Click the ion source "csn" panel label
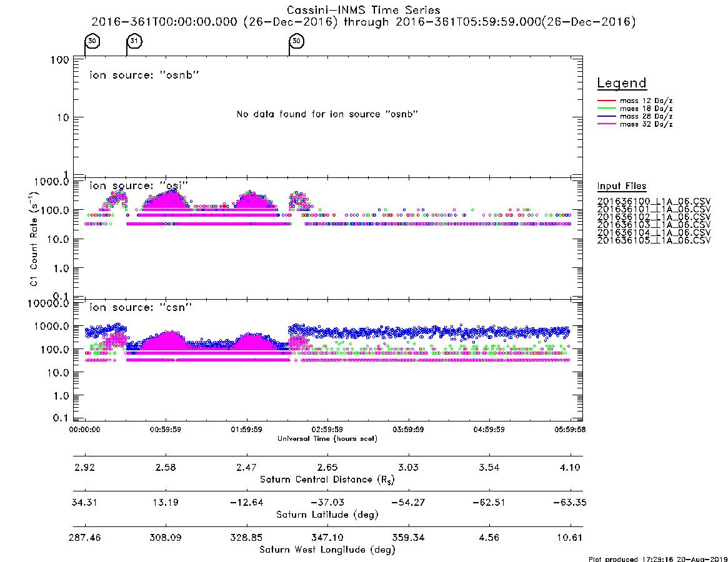 140,307
